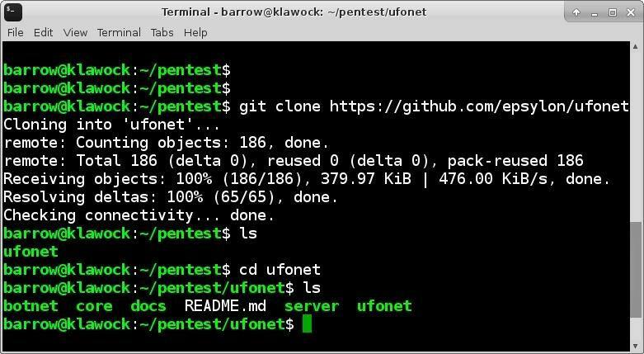Click the scrollbar down arrow
The width and height of the screenshot is (644, 354).
point(635,346)
